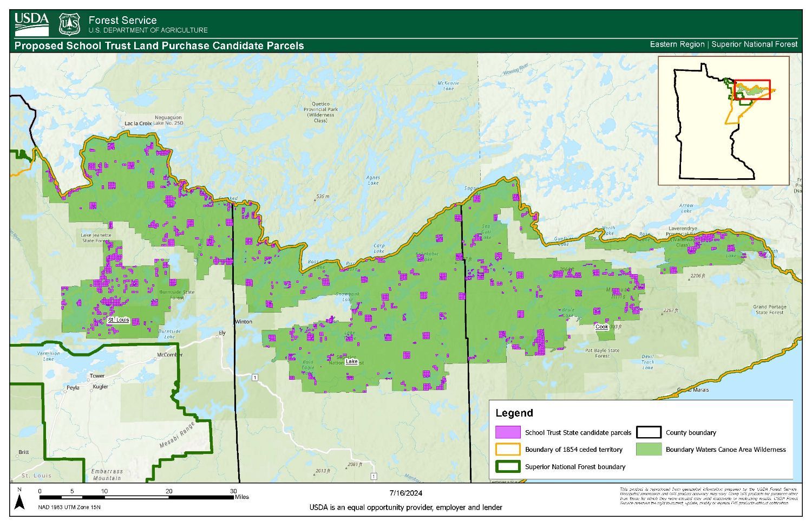
Task: Click the 'Wawiag River' label
Action: coord(515,70)
